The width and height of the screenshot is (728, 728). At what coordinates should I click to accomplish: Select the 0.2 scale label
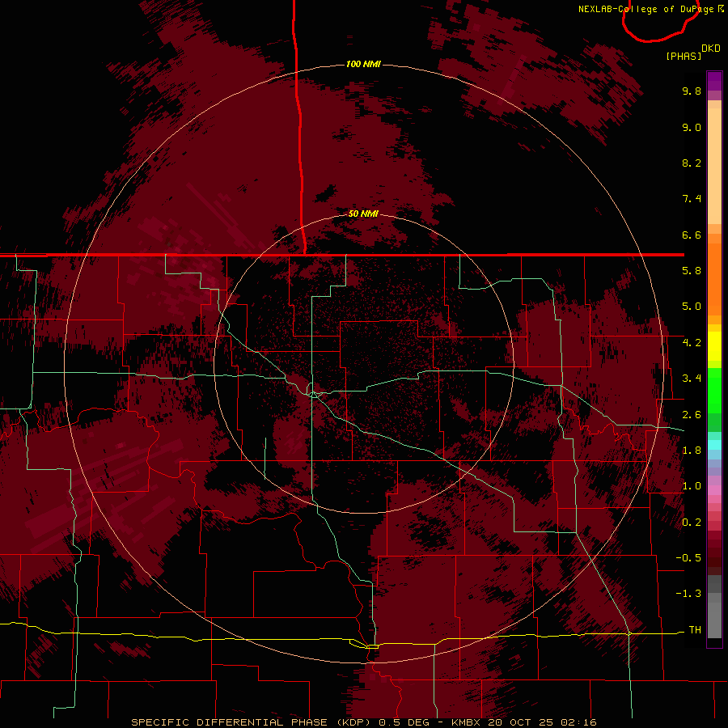click(x=692, y=523)
